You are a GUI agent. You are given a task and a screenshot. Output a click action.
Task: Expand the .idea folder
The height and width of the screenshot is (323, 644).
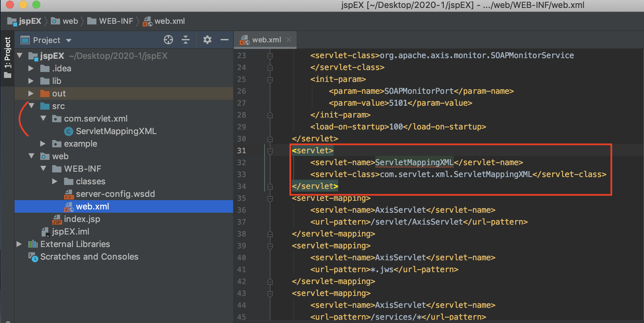coord(31,68)
